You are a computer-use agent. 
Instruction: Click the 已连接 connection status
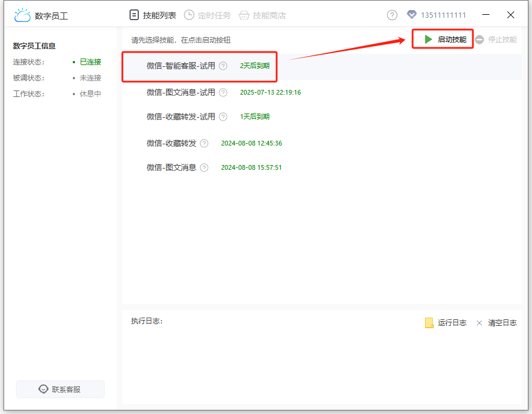coord(90,62)
